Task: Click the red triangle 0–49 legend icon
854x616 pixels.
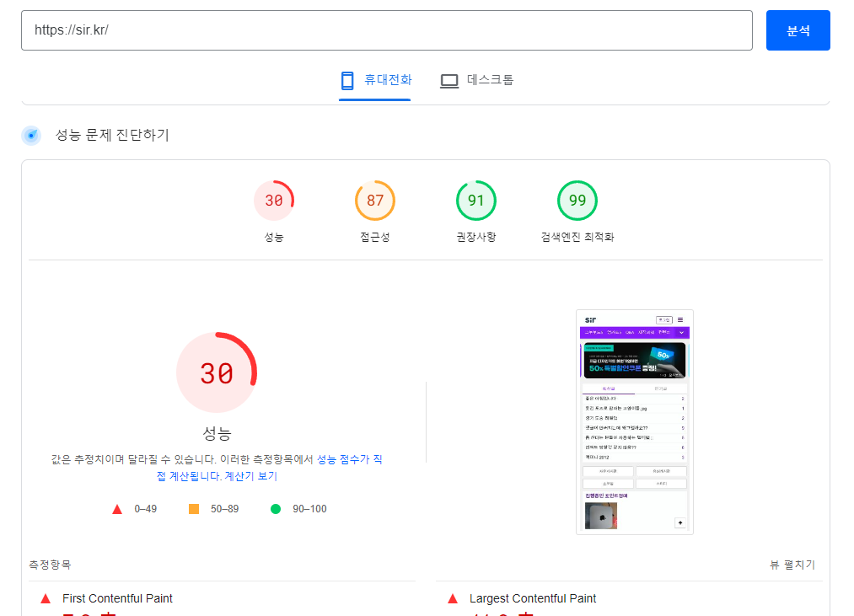Action: 117,509
